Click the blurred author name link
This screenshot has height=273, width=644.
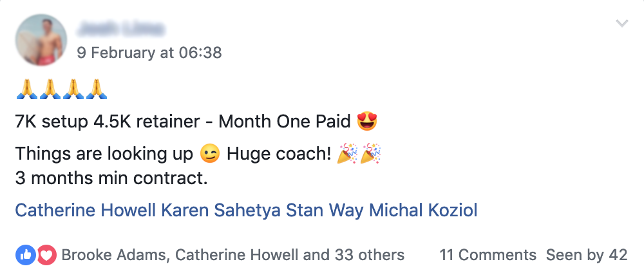[x=120, y=28]
